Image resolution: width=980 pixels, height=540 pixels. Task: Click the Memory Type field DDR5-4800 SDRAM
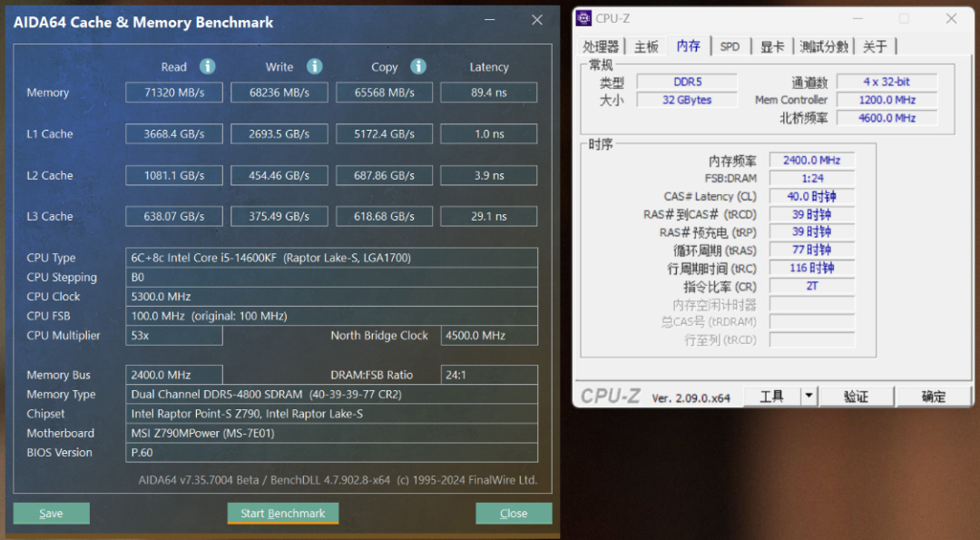tap(331, 395)
